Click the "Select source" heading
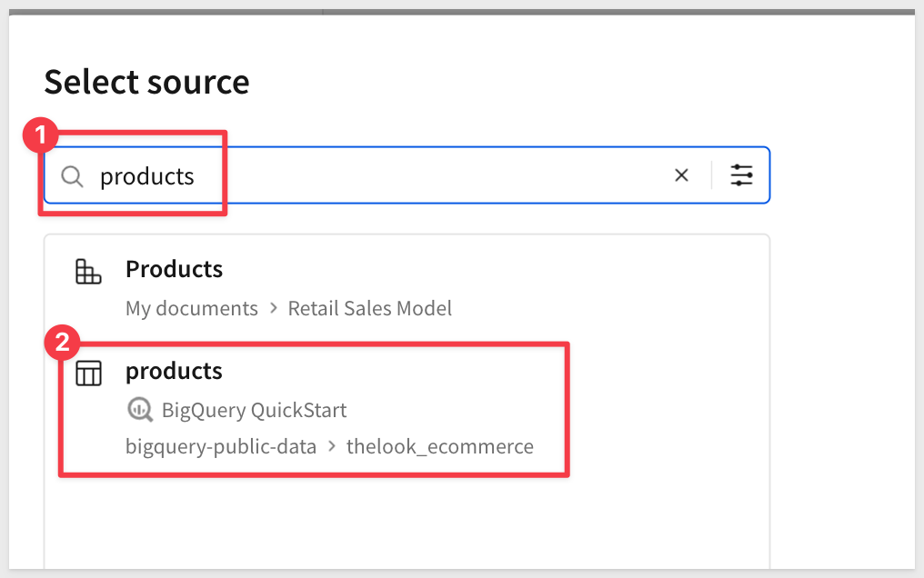924x578 pixels. [146, 82]
